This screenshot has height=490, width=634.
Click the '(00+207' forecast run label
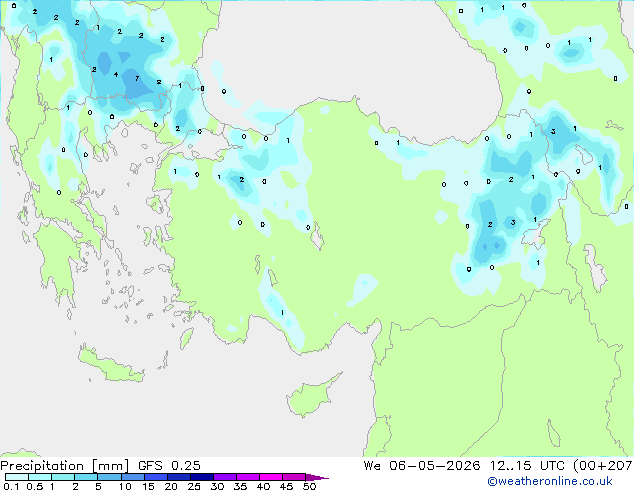coord(602,466)
